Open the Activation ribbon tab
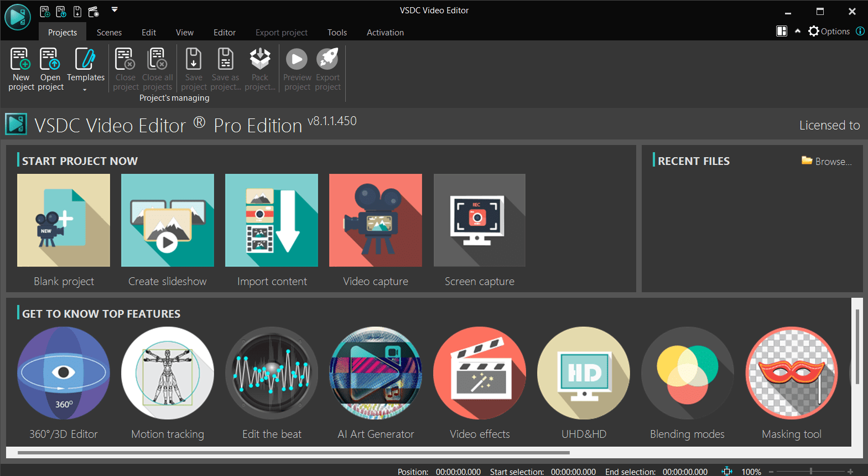Screen dimensions: 868x476 click(x=385, y=32)
